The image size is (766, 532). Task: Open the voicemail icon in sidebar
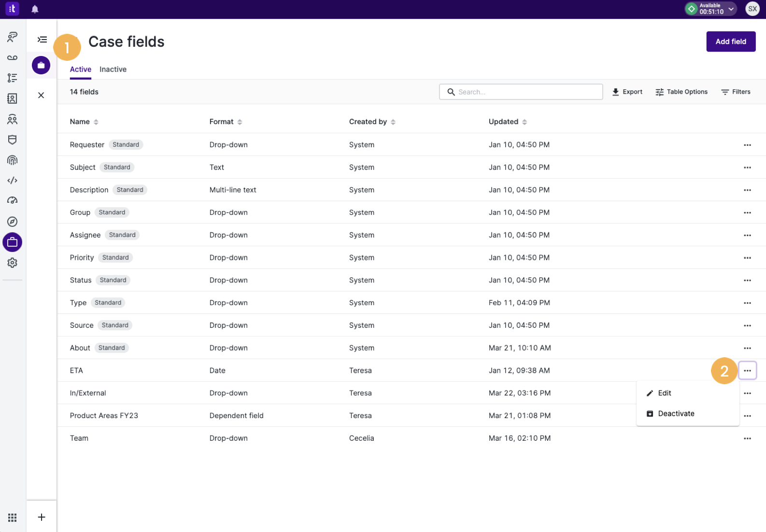[13, 57]
